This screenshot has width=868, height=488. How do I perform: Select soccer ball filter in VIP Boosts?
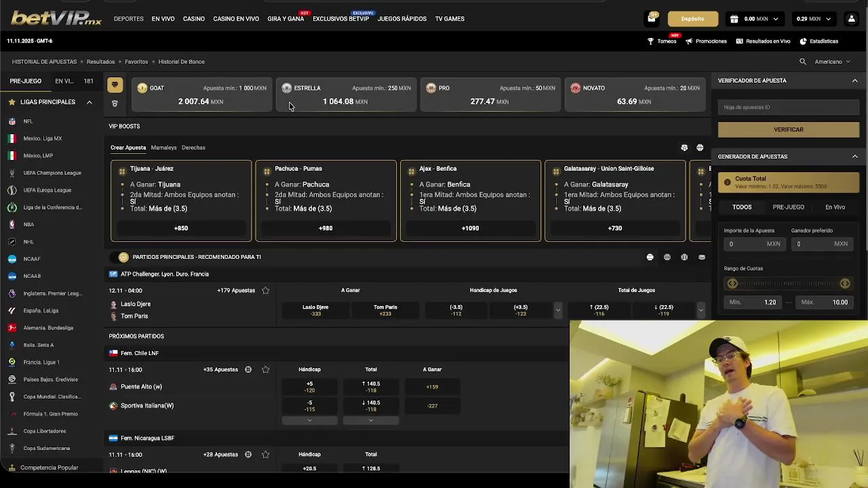[x=684, y=148]
